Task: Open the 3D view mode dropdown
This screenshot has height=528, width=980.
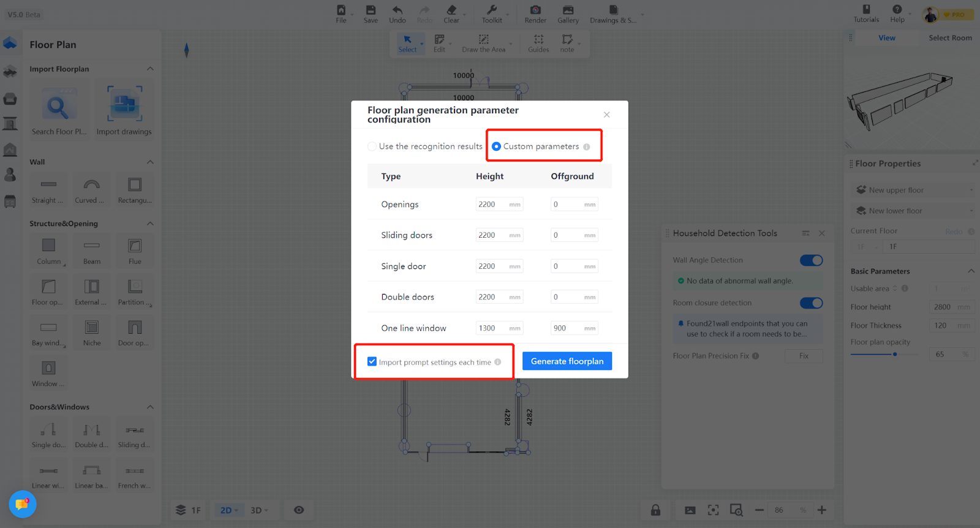Action: point(259,510)
